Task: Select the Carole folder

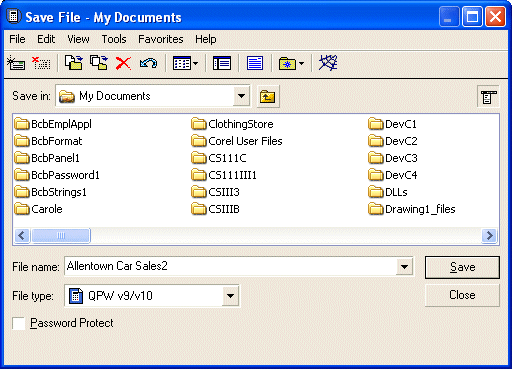Action: pos(39,209)
